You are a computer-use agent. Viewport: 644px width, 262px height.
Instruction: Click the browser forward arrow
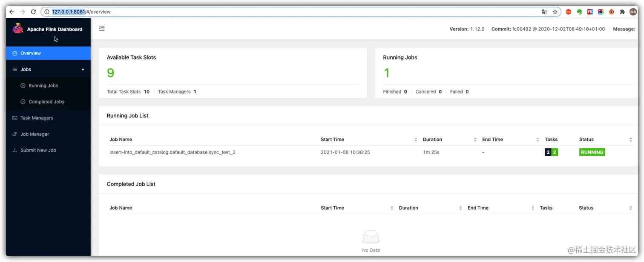tap(23, 12)
